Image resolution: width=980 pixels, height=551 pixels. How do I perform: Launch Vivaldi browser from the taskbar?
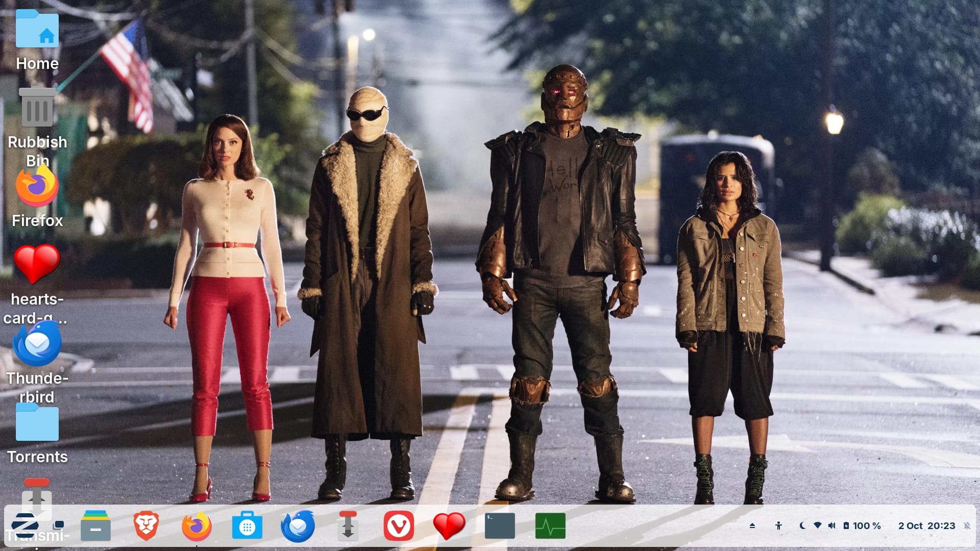coord(399,526)
